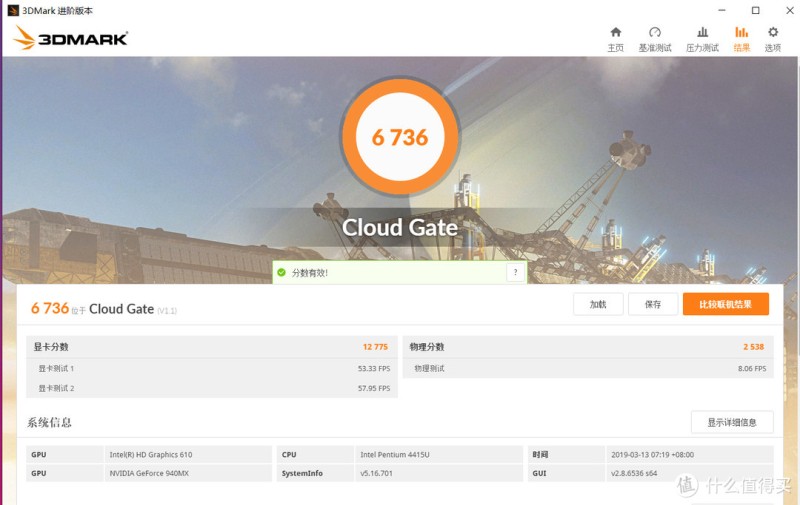Screen dimensions: 800x505
Task: Click the 显卡分数 header label
Action: pos(51,347)
